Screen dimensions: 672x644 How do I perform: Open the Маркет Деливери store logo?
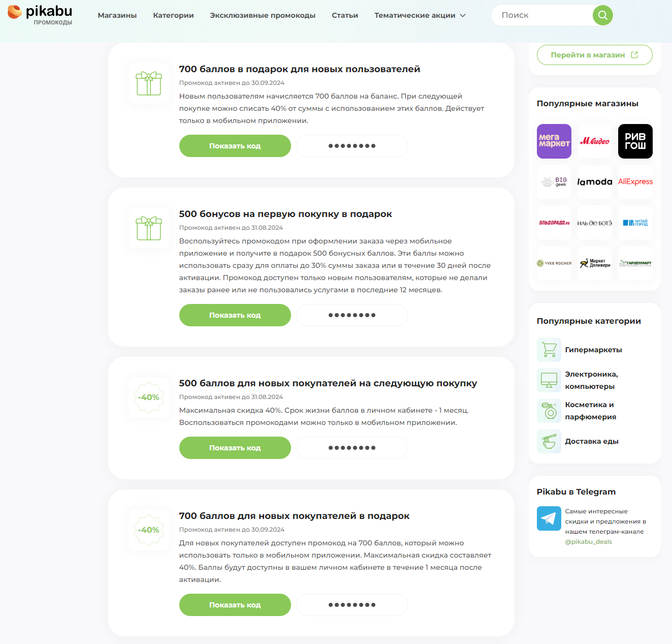tap(595, 263)
